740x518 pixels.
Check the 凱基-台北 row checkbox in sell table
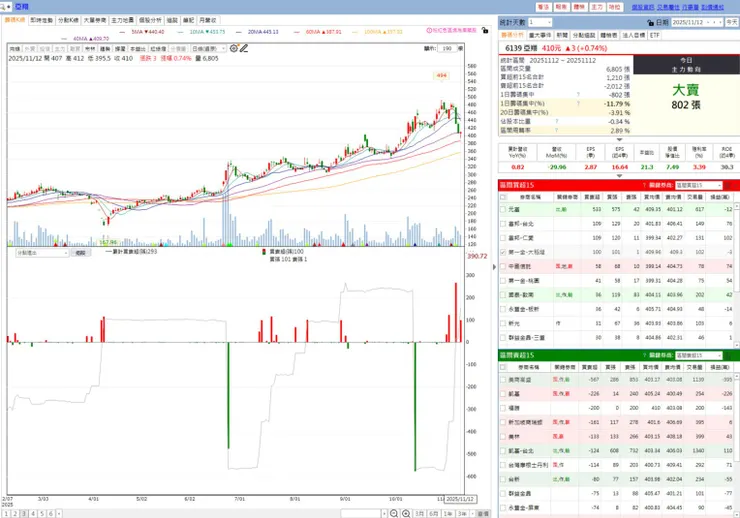503,451
